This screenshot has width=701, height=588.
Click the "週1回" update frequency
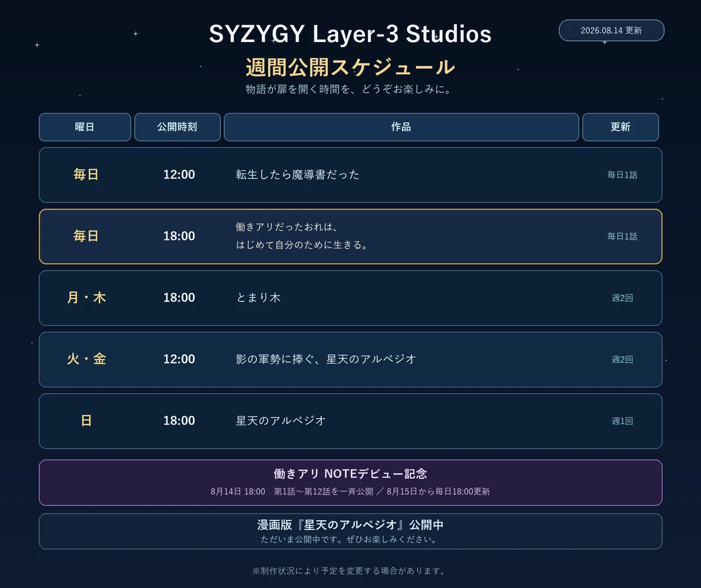[x=622, y=421]
